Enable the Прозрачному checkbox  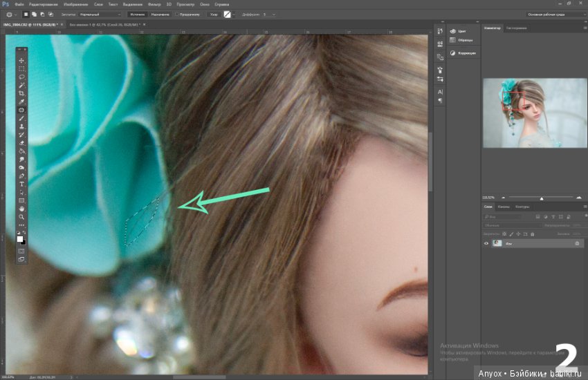177,15
